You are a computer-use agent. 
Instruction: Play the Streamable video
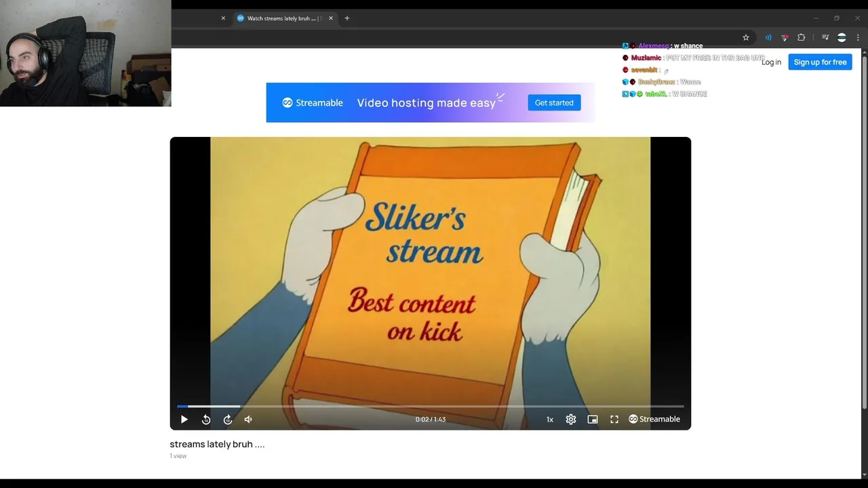coord(184,420)
